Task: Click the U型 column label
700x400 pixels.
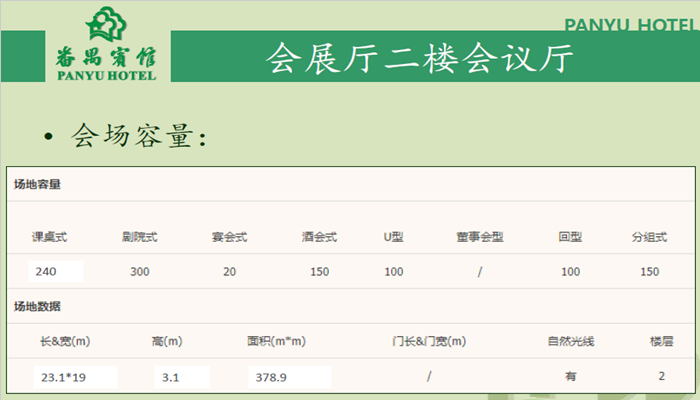Action: [393, 237]
